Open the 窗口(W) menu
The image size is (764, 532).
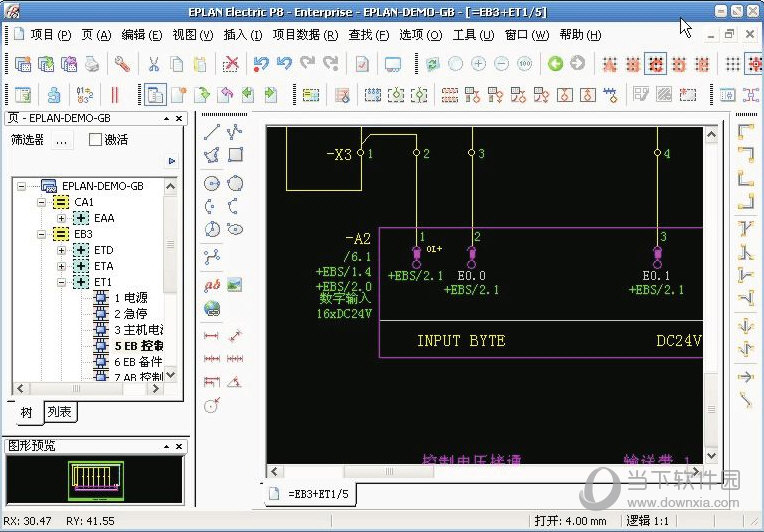(527, 35)
